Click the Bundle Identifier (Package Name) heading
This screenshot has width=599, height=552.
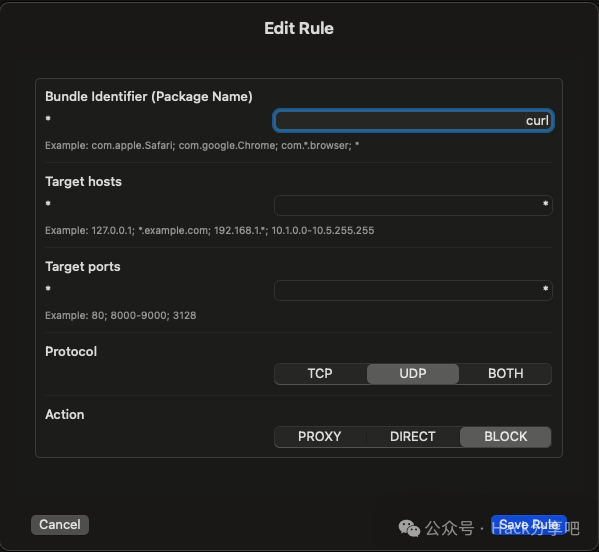click(149, 97)
